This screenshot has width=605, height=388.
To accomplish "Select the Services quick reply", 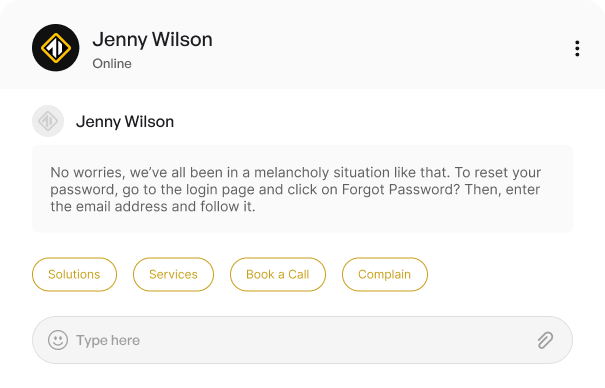I will 173,274.
